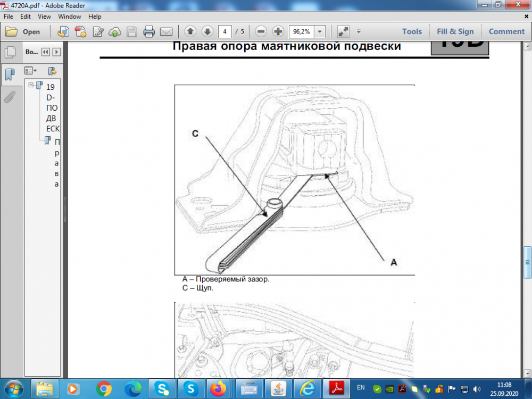Open the Edit menu

coord(26,16)
